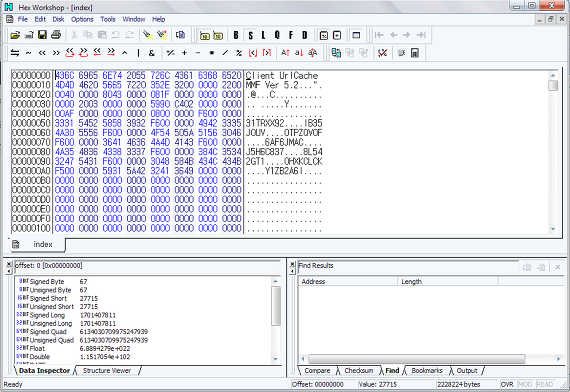Click the calculator icon
The height and width of the screenshot is (392, 570).
point(415,53)
